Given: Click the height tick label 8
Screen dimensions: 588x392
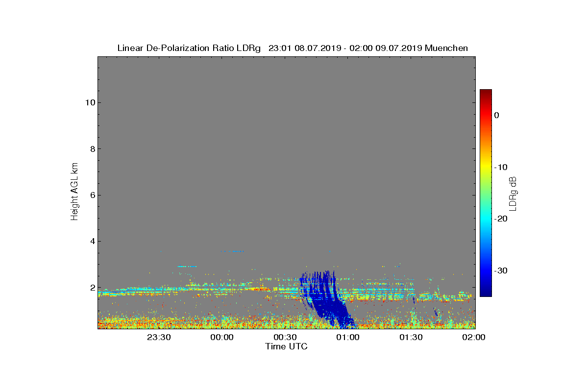Looking at the screenshot, I should pos(92,149).
